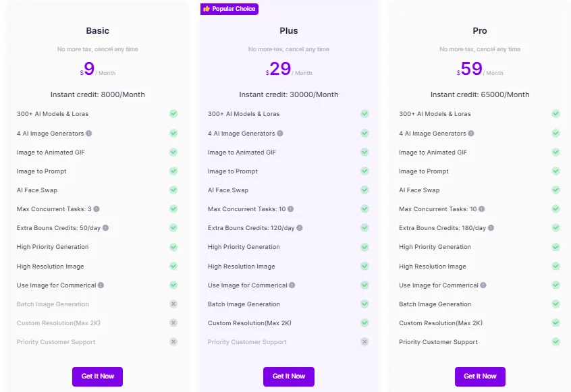Click green check for Plus Custom Resolution(Max 2K)
The width and height of the screenshot is (571, 392).
pyautogui.click(x=364, y=323)
